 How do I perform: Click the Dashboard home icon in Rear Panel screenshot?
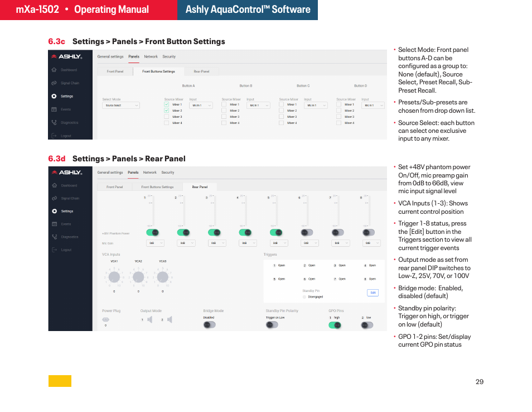pyautogui.click(x=54, y=185)
